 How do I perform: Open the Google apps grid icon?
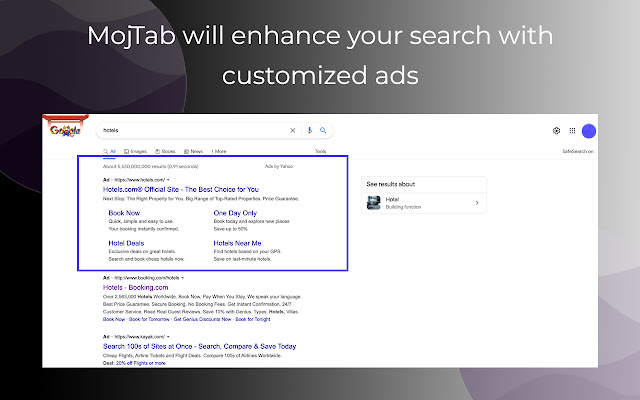[x=572, y=131]
